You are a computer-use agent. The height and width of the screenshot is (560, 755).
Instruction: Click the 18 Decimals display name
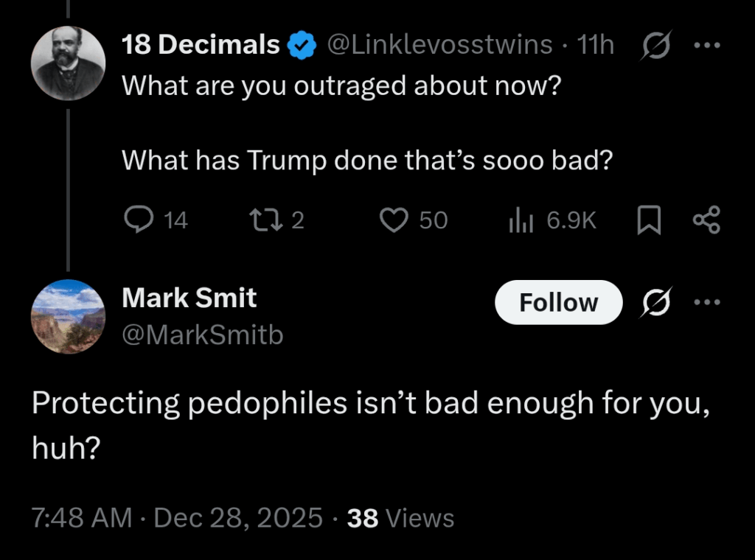pyautogui.click(x=200, y=45)
